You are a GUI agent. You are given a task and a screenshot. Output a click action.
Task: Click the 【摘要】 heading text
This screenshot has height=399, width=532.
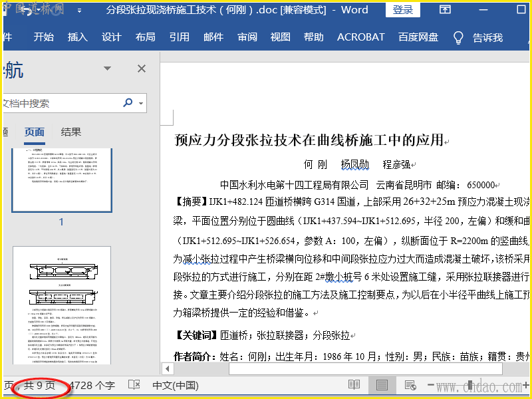pyautogui.click(x=191, y=201)
